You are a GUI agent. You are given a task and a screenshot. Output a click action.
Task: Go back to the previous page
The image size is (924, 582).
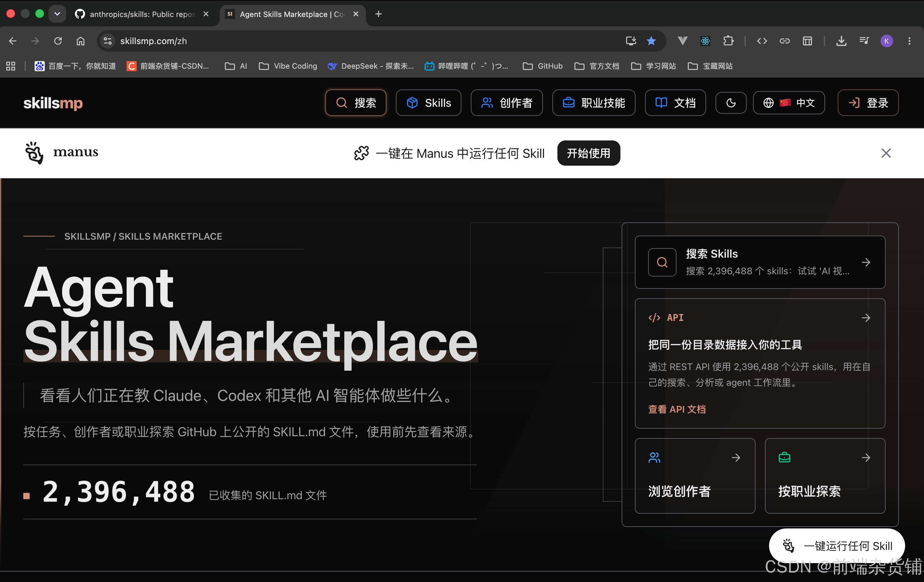click(x=13, y=41)
